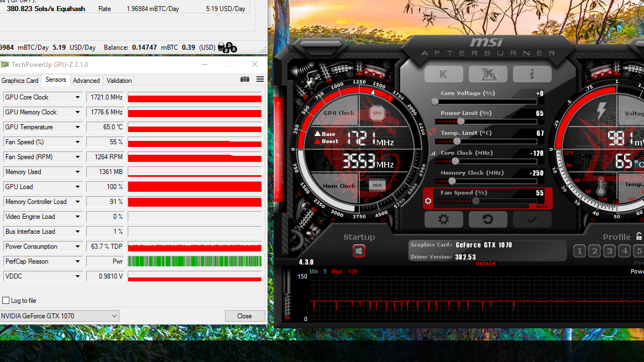Viewport: 644px width, 362px height.
Task: Open the Fan Speed (RPM) sensor dropdown
Action: pyautogui.click(x=77, y=157)
